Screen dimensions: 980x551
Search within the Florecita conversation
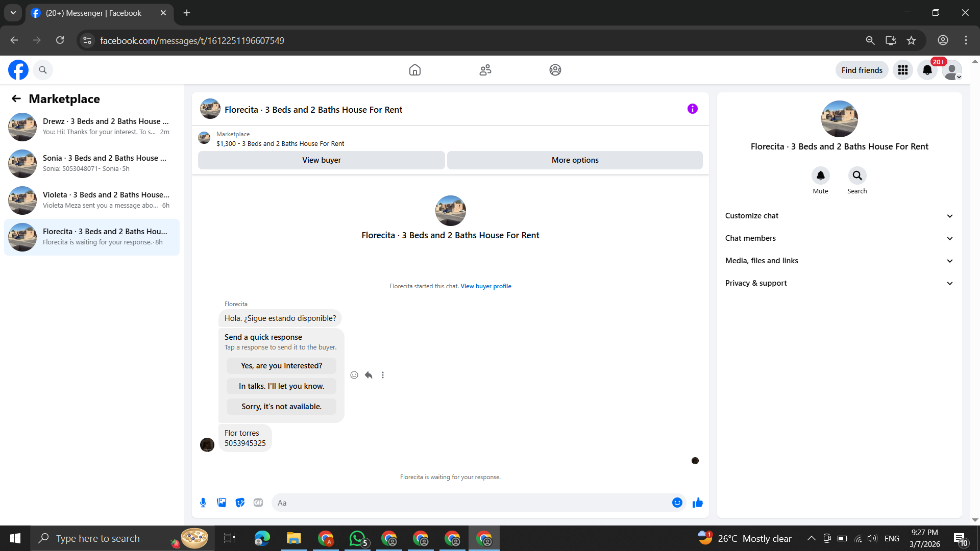(857, 176)
